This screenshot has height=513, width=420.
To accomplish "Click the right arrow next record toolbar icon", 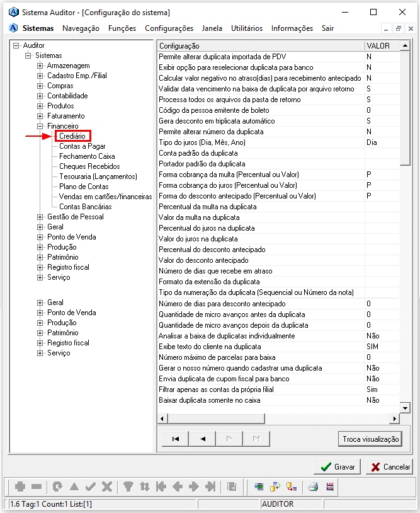I will (x=194, y=487).
